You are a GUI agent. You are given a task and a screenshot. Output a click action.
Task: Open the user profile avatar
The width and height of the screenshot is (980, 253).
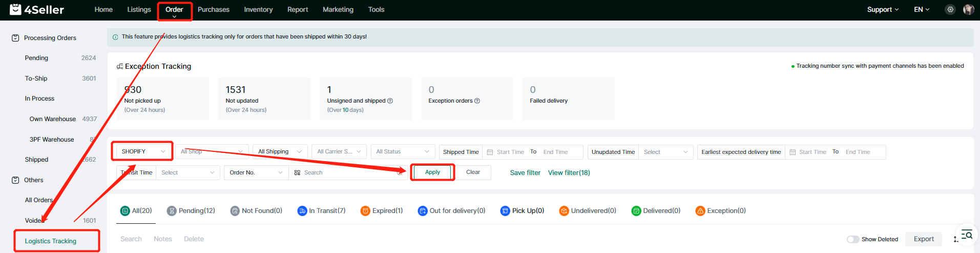(968, 10)
